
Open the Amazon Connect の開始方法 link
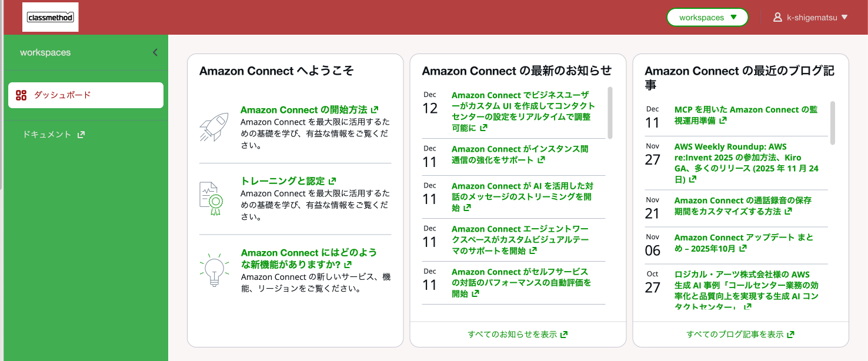303,110
